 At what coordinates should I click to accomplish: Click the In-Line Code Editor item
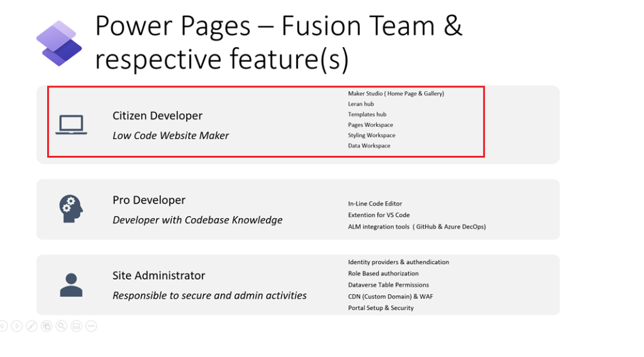pos(375,204)
